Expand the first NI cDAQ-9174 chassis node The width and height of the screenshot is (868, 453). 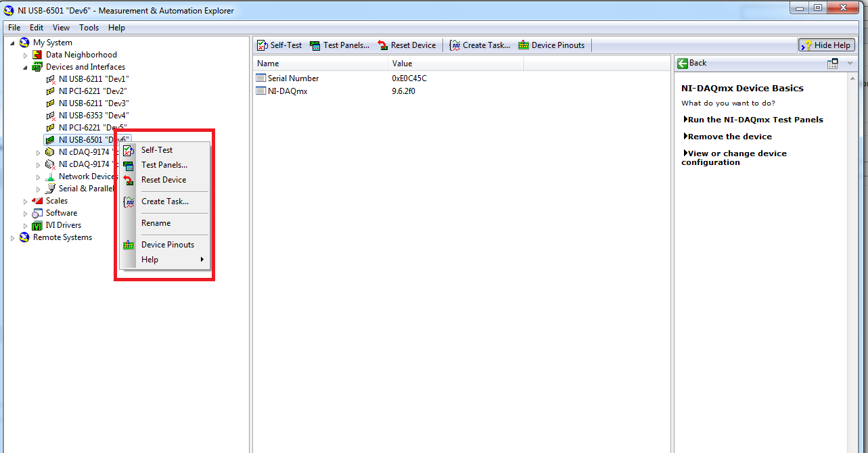click(39, 152)
